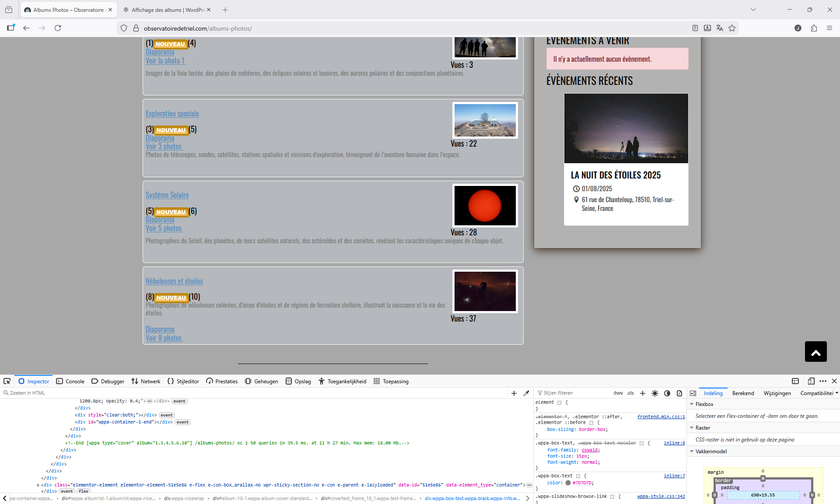The height and width of the screenshot is (504, 840).
Task: Toggle light color scheme simulation
Action: pos(655,393)
